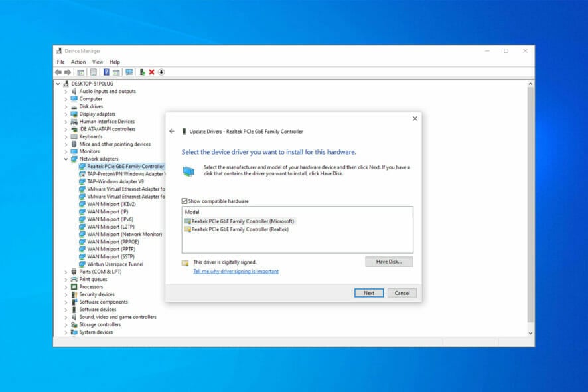The height and width of the screenshot is (392, 588).
Task: Click the Next button in the wizard
Action: point(369,293)
